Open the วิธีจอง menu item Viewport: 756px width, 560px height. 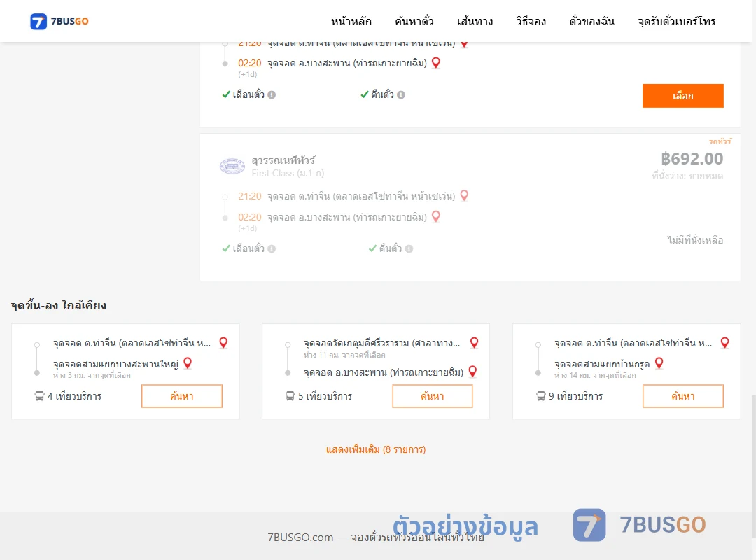point(531,22)
